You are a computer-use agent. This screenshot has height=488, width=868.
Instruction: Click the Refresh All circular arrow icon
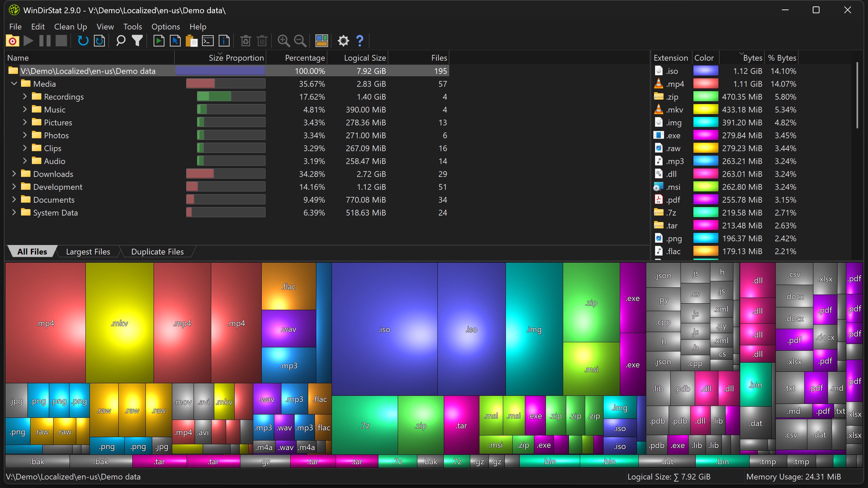coord(83,41)
